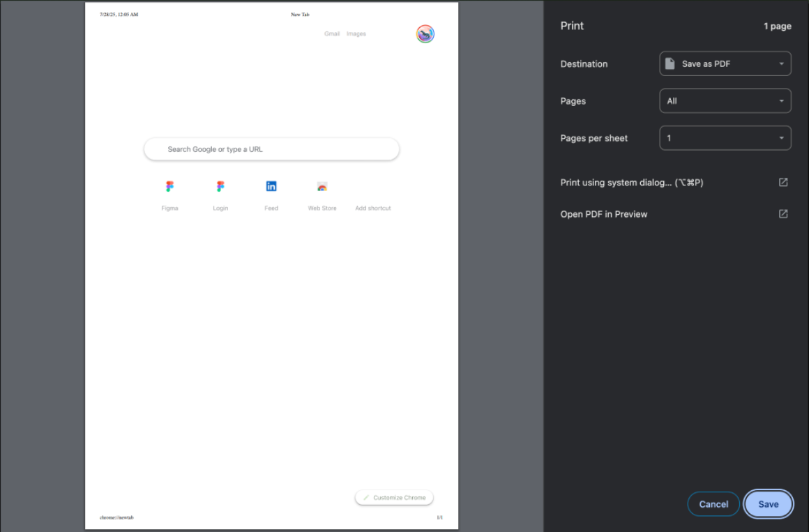Click Print using system dialog link
Screen dimensions: 809x532
coord(632,183)
